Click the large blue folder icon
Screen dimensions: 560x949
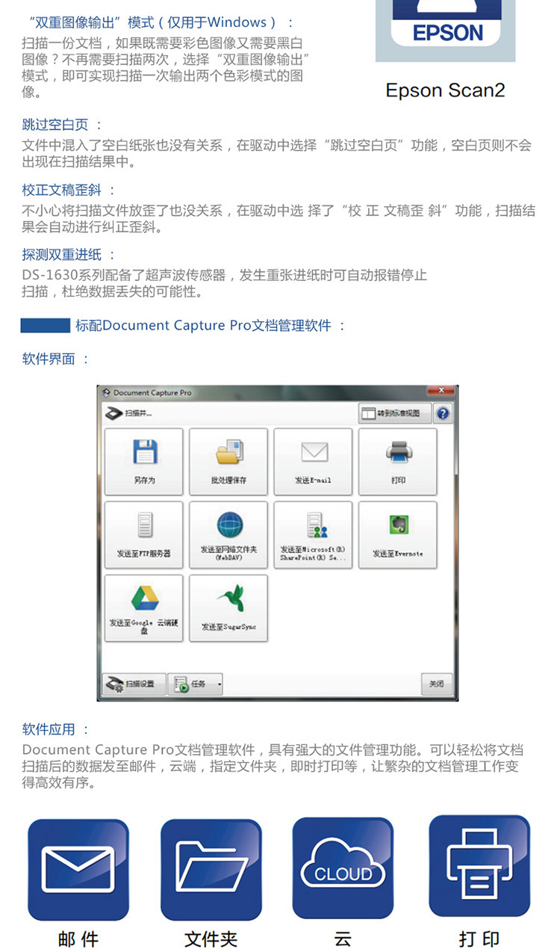coord(211,868)
